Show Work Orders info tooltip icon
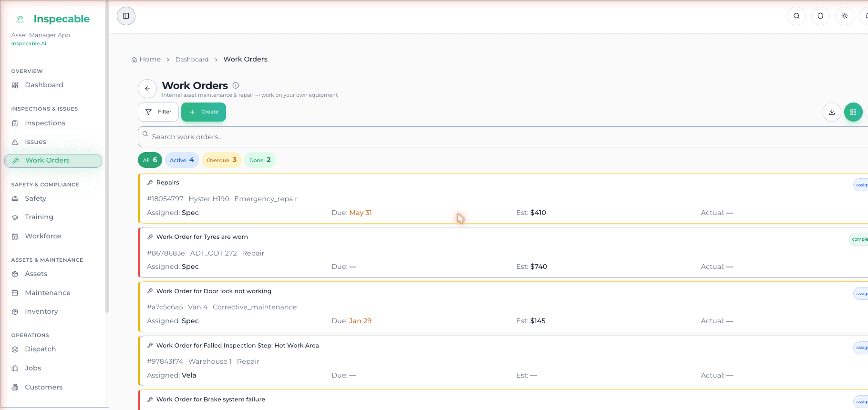 tap(236, 85)
